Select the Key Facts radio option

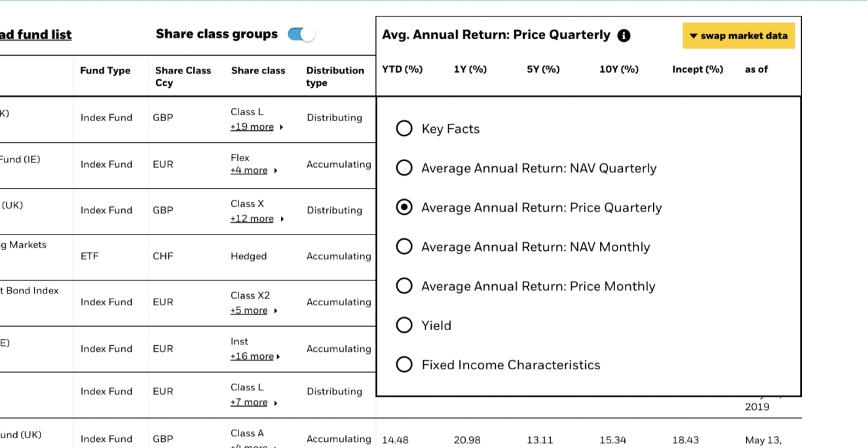pos(404,128)
